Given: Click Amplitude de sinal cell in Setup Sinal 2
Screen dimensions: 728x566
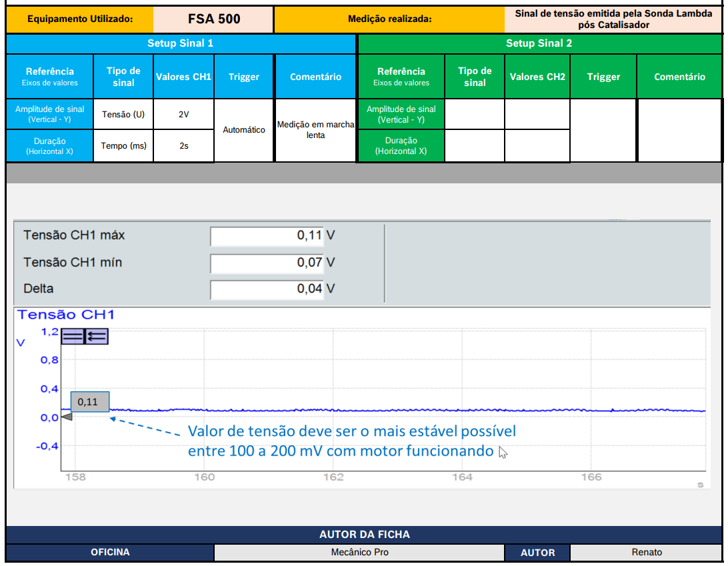Looking at the screenshot, I should 401,114.
